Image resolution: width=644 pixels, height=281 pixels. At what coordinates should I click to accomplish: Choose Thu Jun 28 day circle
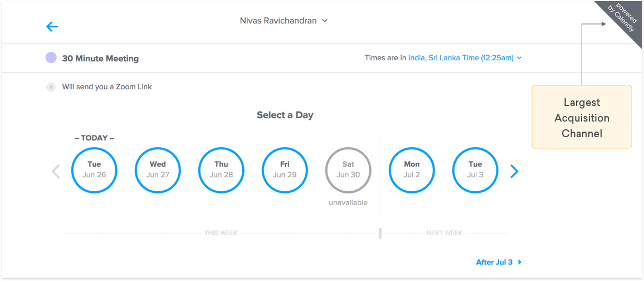click(221, 169)
